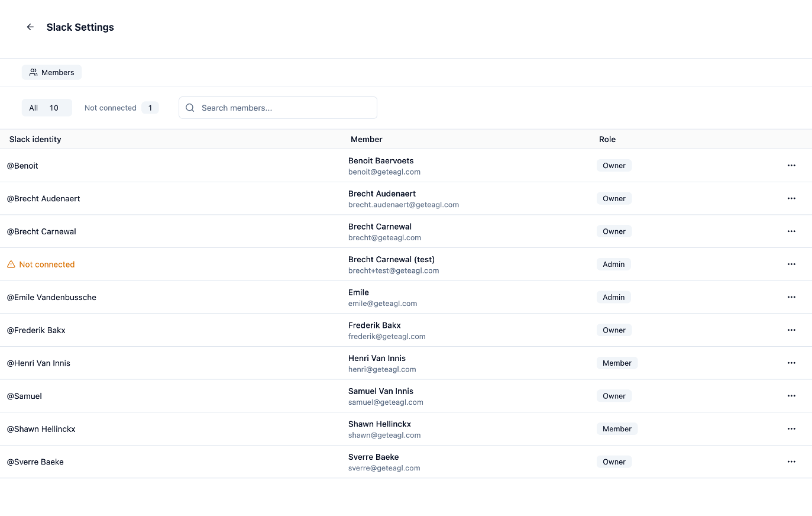The width and height of the screenshot is (812, 516).
Task: Open more options for Benoit Baervoets
Action: [791, 166]
